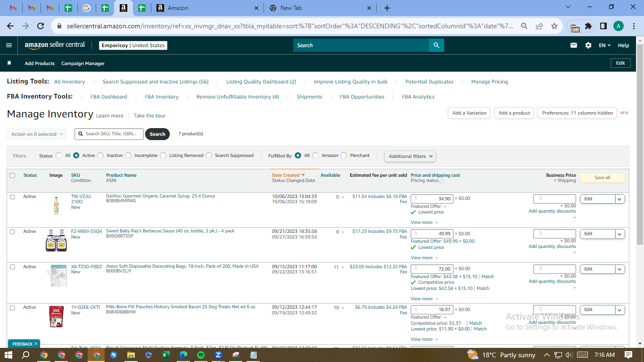Launch File Explorer from the taskbar
Screen dimensions: 644x362
pos(131,354)
